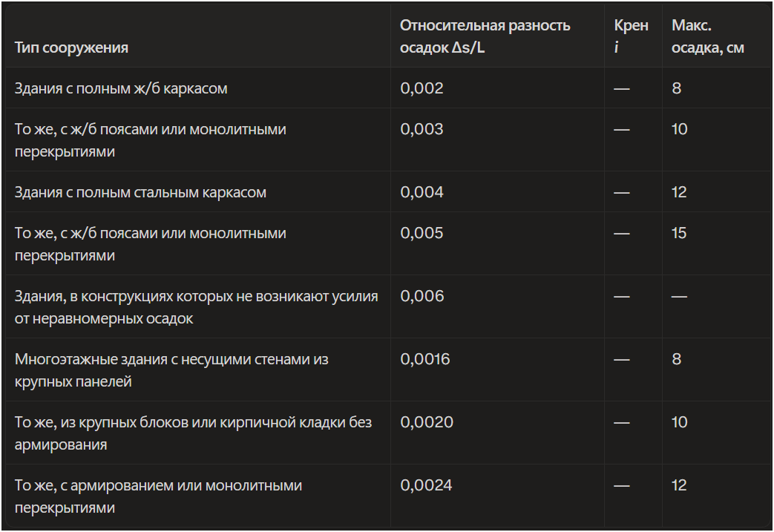Select max settlement dash in the 0,006 row

click(679, 296)
